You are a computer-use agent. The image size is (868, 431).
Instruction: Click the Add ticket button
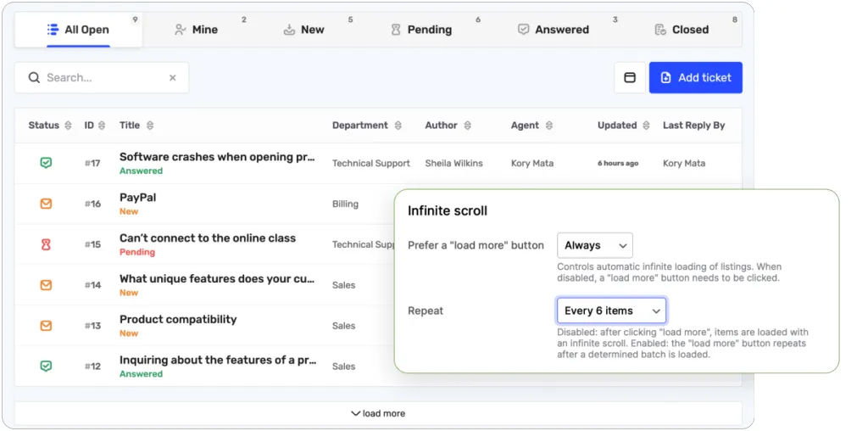click(x=696, y=77)
